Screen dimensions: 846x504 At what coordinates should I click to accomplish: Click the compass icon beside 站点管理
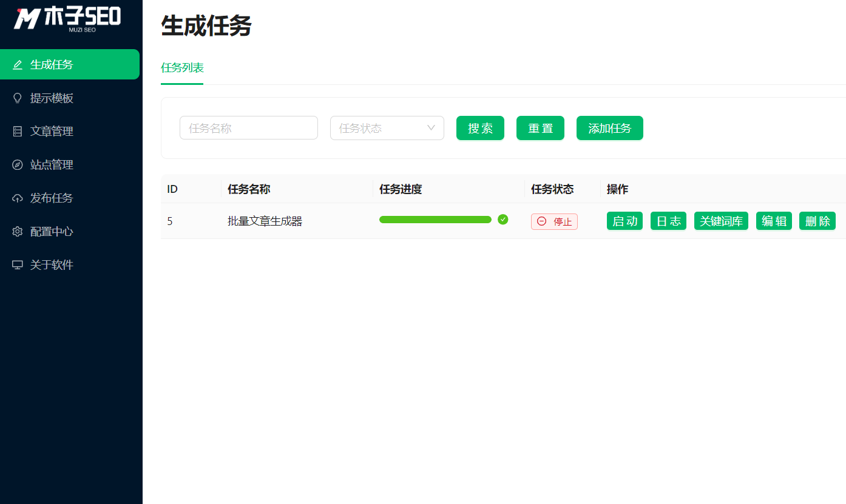tap(18, 164)
